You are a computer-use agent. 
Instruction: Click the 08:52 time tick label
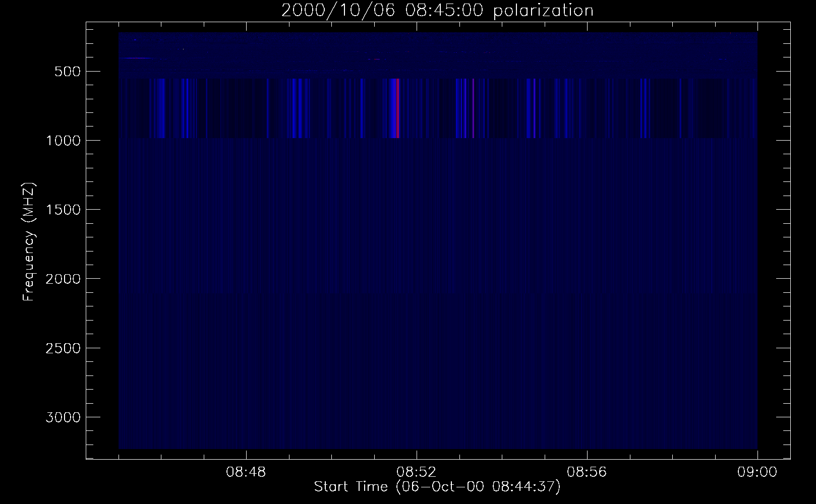pos(417,472)
